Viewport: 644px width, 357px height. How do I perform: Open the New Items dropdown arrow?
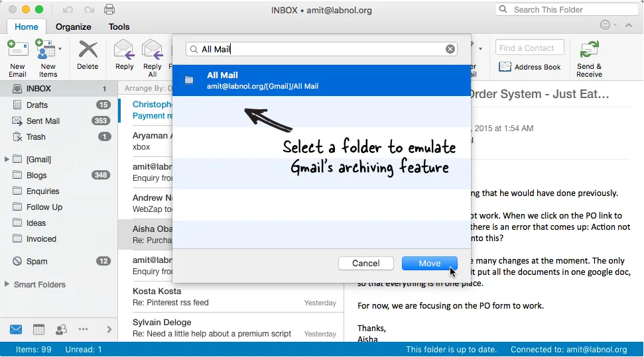pyautogui.click(x=60, y=49)
